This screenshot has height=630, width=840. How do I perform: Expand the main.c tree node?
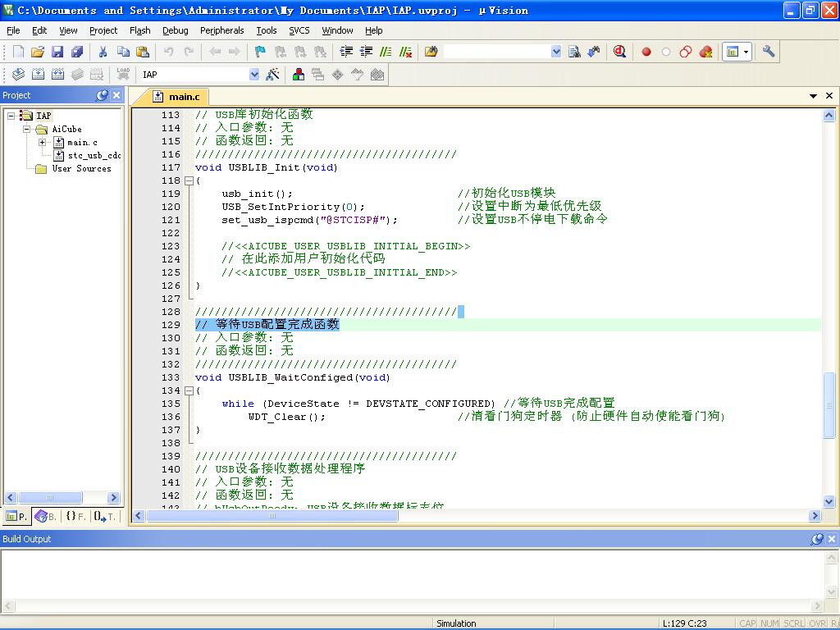(x=43, y=142)
